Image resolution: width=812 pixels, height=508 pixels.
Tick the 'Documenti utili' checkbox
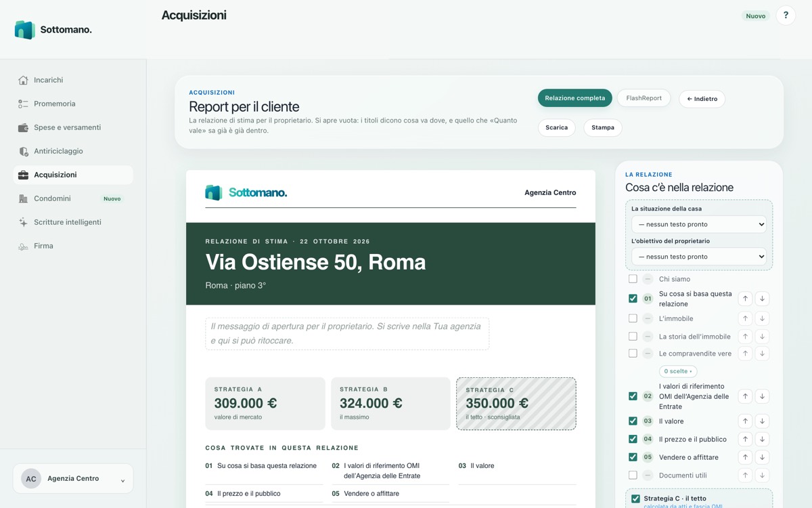tap(633, 475)
